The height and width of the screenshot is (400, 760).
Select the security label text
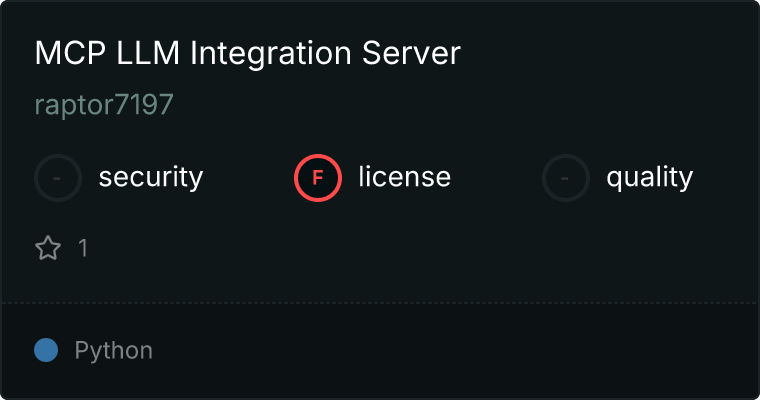click(150, 178)
